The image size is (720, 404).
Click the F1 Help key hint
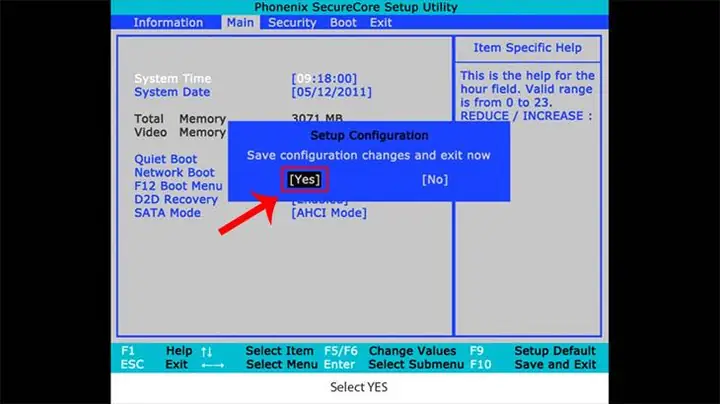click(157, 351)
